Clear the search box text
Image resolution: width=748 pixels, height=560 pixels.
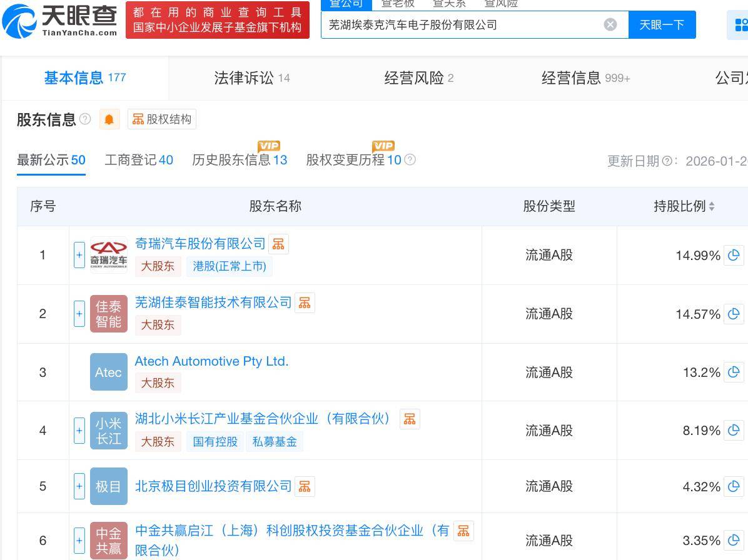[x=610, y=24]
